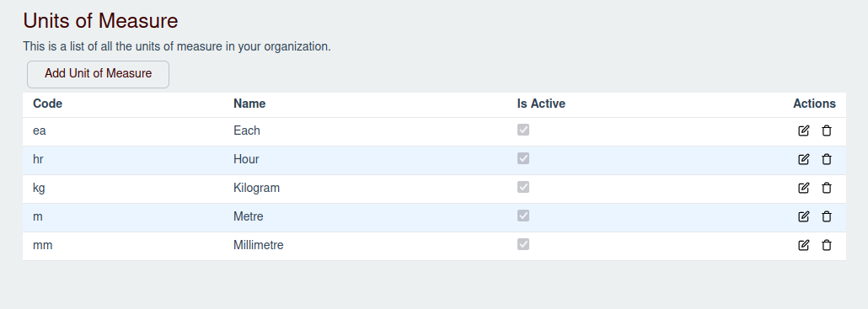868x309 pixels.
Task: Toggle Is Active checkbox for Each
Action: 523,130
